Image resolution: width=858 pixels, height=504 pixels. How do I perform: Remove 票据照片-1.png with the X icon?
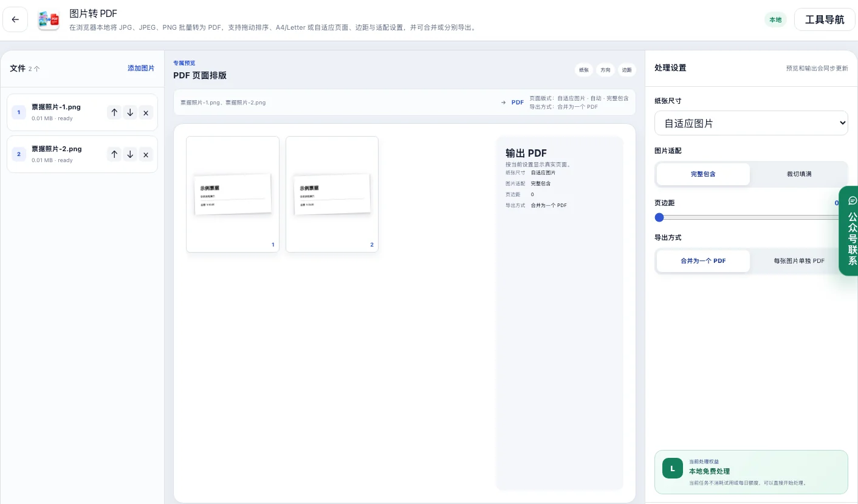146,112
